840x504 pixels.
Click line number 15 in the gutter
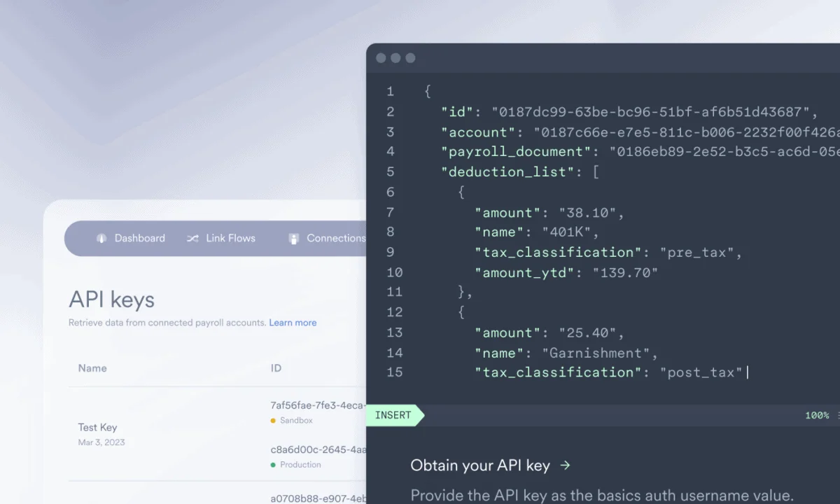pyautogui.click(x=394, y=373)
